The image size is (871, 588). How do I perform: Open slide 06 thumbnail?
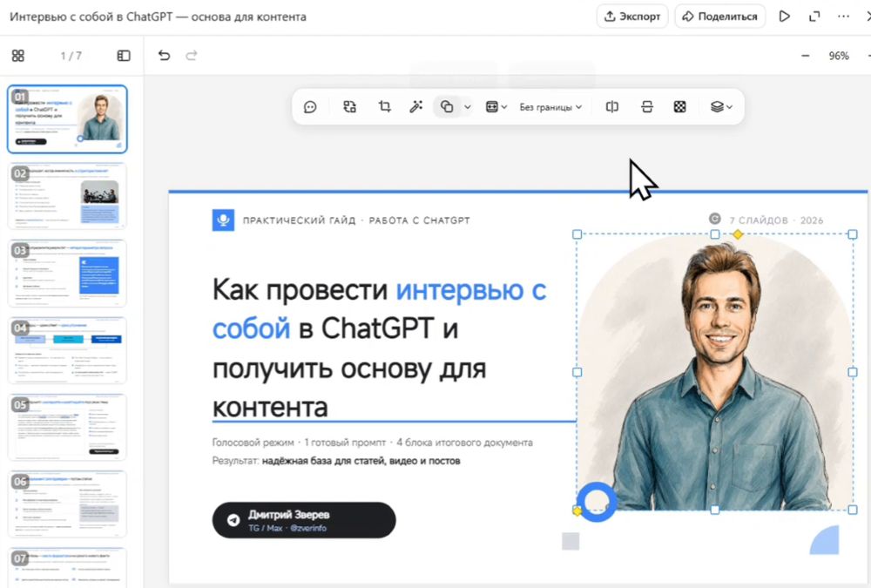(x=67, y=504)
